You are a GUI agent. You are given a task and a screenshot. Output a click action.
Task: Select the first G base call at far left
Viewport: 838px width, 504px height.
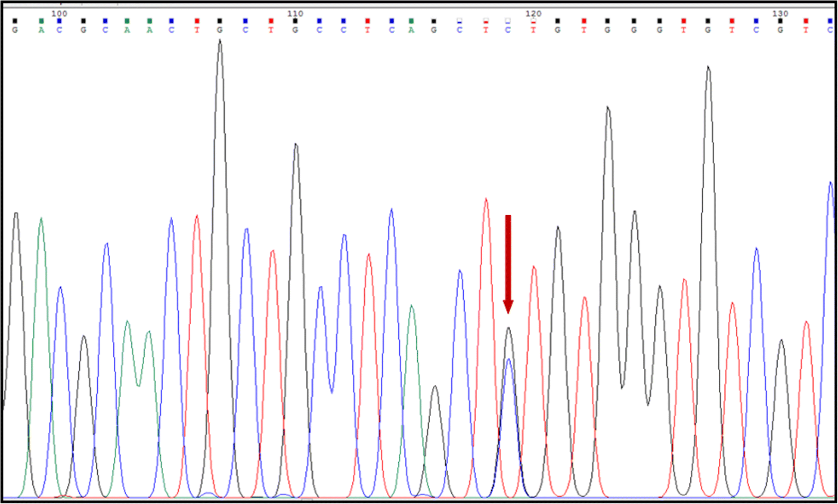click(x=15, y=30)
